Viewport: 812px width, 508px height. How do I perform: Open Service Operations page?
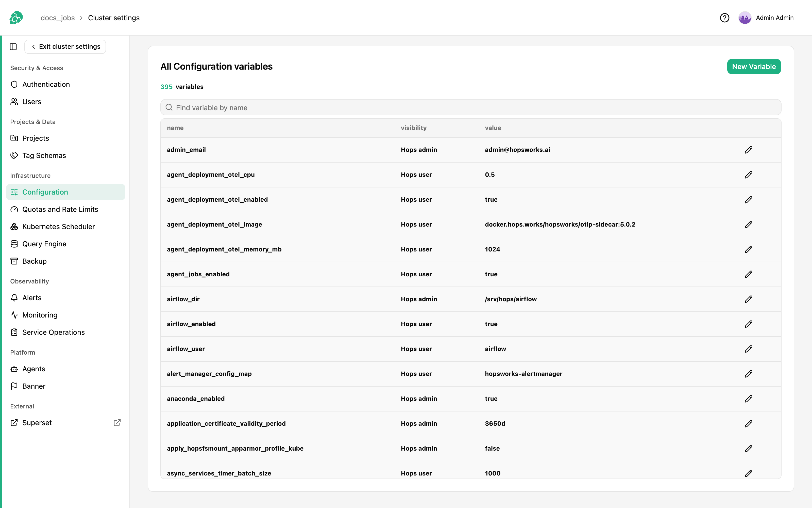66,332
